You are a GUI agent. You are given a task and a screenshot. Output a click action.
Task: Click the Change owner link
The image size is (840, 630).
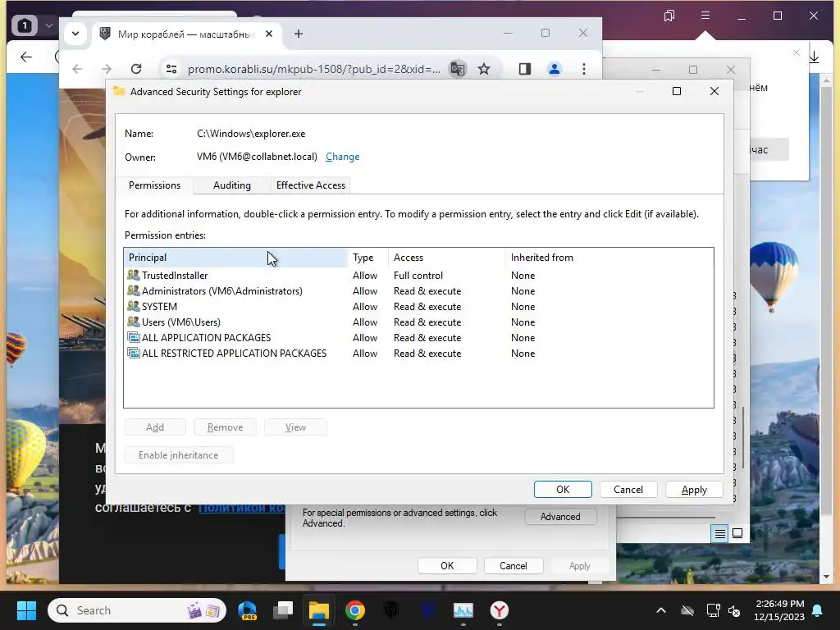342,157
